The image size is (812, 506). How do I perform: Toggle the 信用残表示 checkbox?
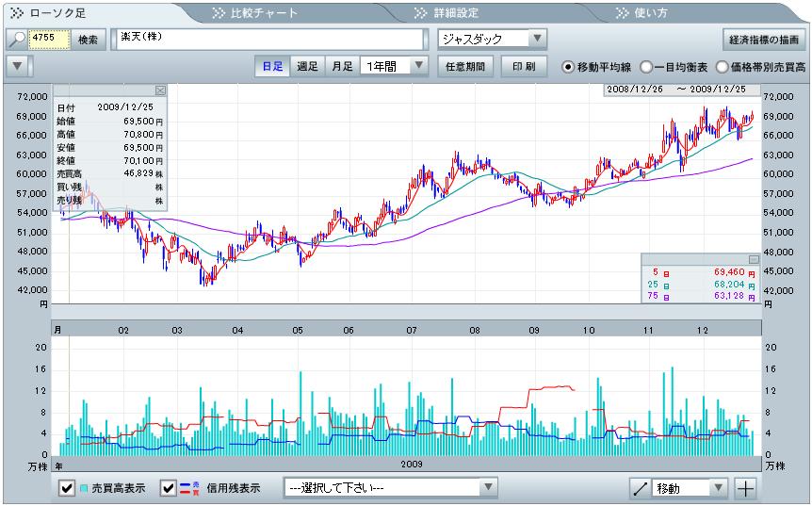coord(169,488)
